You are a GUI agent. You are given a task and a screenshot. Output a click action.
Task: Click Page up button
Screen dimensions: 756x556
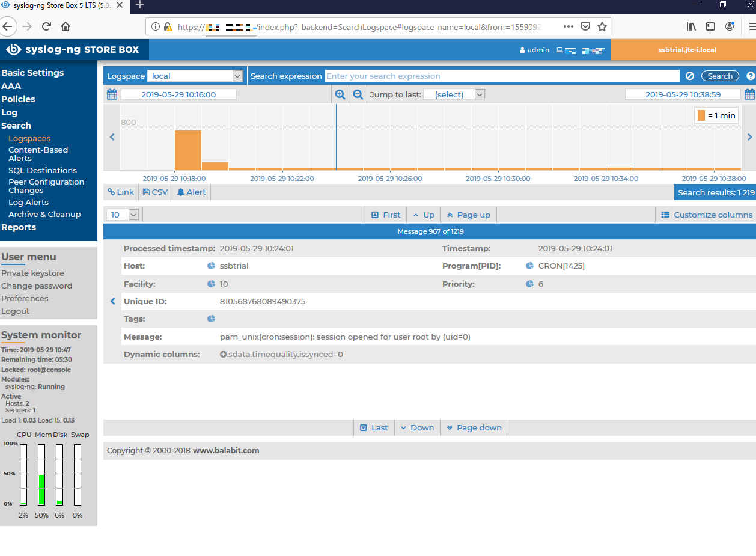click(469, 215)
